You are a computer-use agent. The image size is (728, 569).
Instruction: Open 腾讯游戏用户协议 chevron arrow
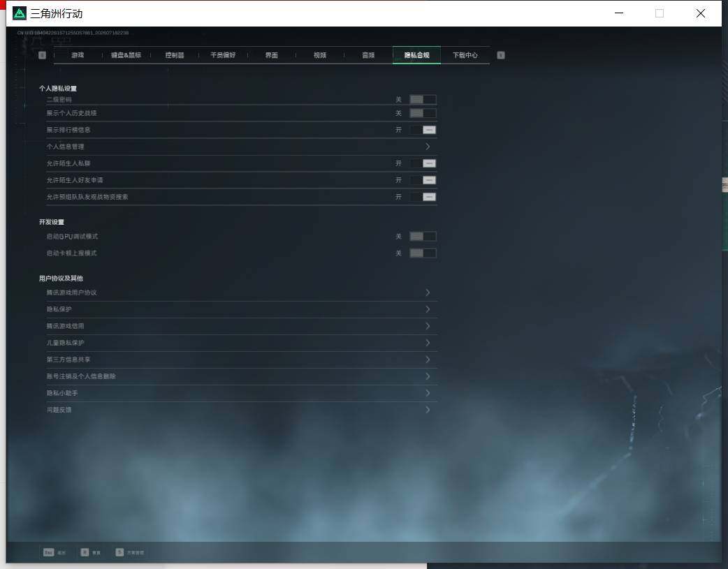point(428,293)
